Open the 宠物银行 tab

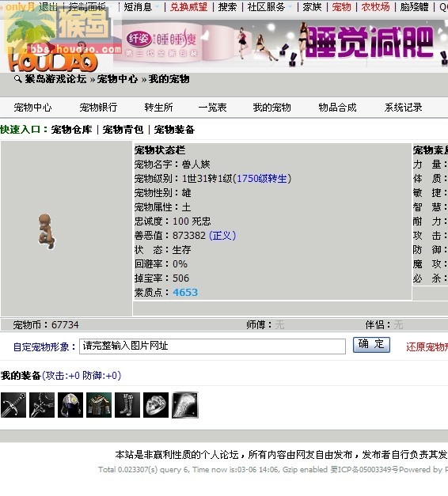coord(98,108)
